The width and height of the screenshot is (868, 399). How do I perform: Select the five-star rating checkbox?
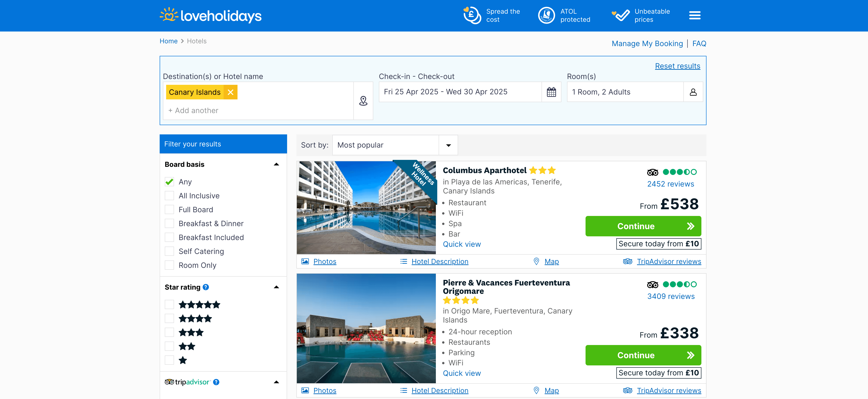169,305
